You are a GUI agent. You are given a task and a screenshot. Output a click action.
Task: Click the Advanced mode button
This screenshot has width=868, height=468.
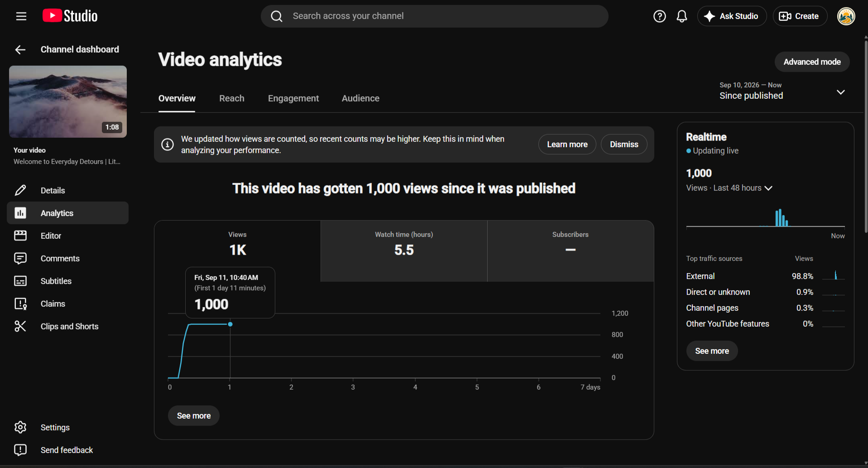tap(812, 62)
